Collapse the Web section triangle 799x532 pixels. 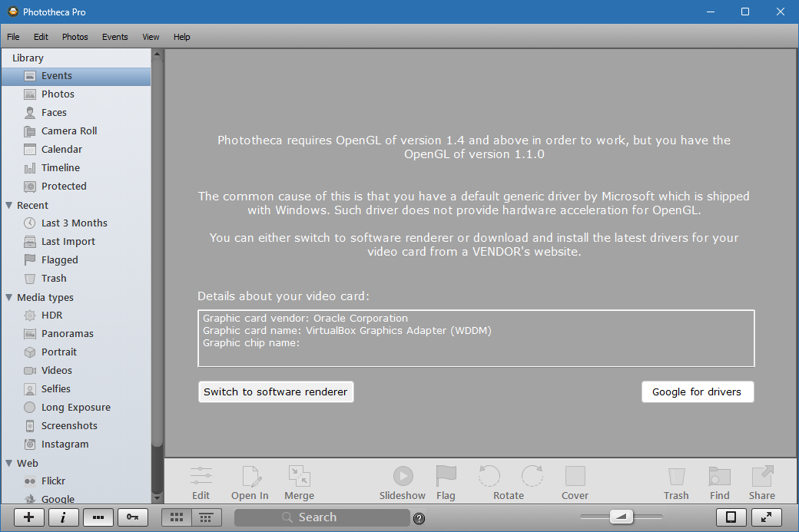[x=8, y=463]
